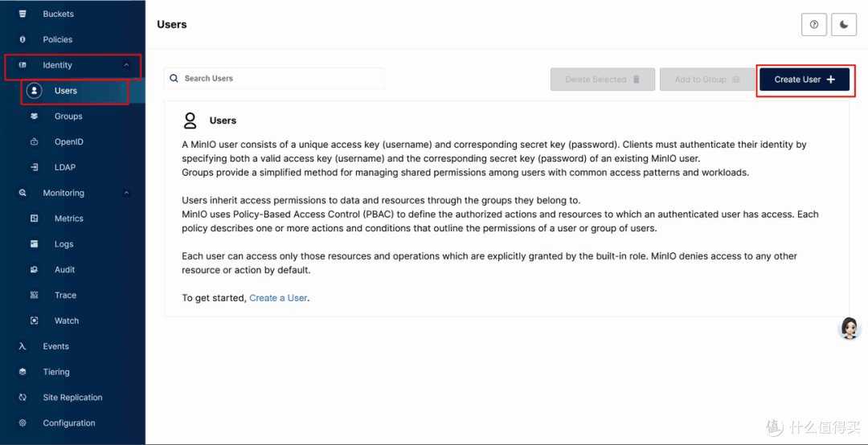The height and width of the screenshot is (445, 868).
Task: Go to Site Replication page
Action: (72, 398)
